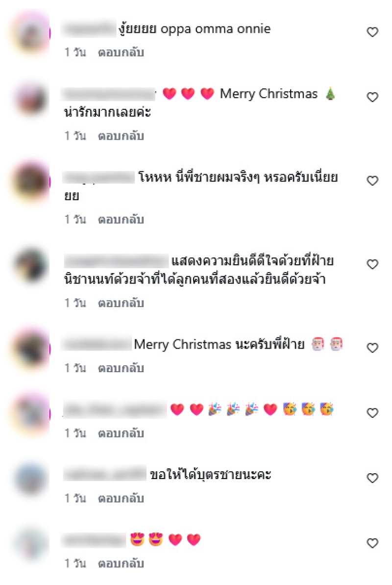This screenshot has width=392, height=585.
Task: Like the Merry Christmas tree emoji comment
Action: point(372,97)
